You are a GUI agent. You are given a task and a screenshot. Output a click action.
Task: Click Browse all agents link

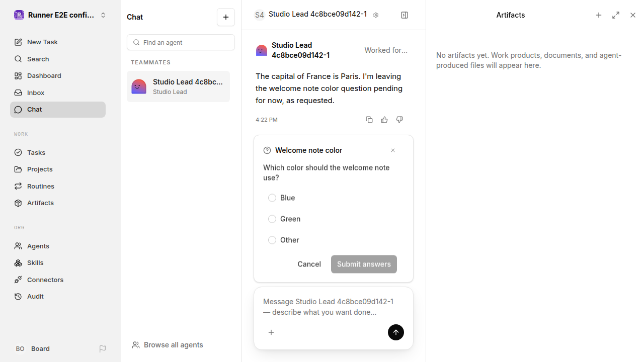click(x=168, y=345)
